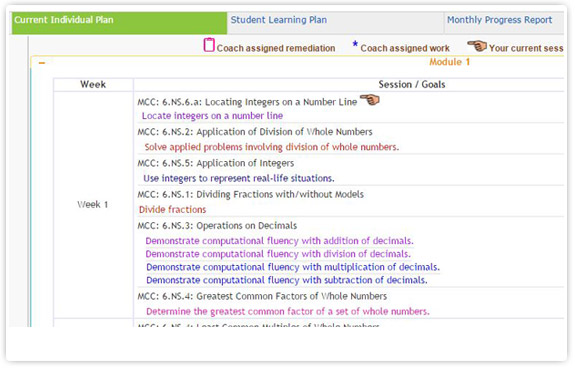
Task: Open Locate integers on a number line
Action: point(212,116)
